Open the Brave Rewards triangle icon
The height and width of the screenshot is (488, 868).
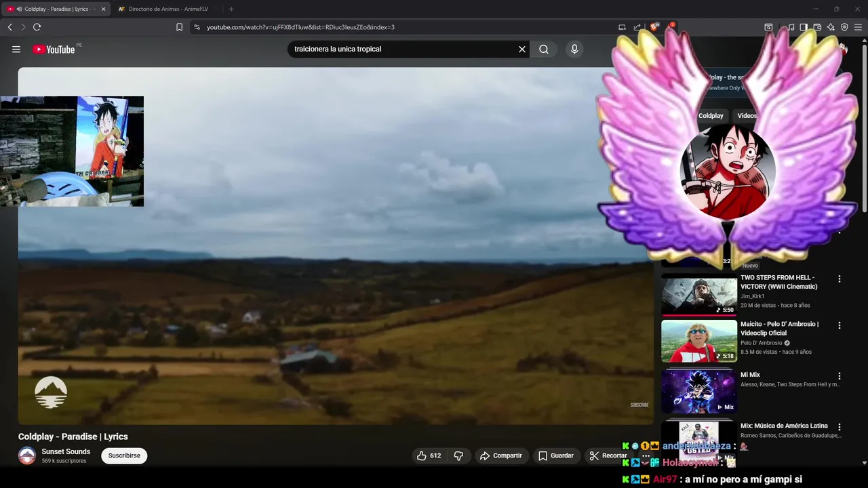pos(670,27)
